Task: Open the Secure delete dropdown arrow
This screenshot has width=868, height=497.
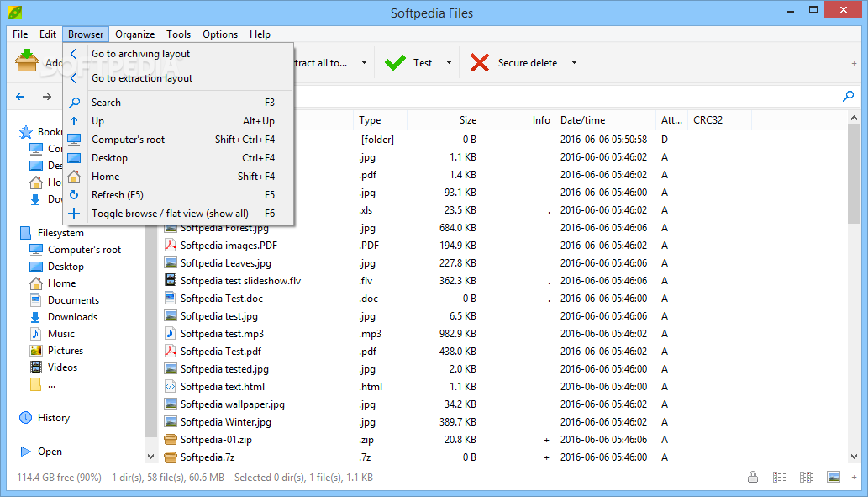Action: 574,62
